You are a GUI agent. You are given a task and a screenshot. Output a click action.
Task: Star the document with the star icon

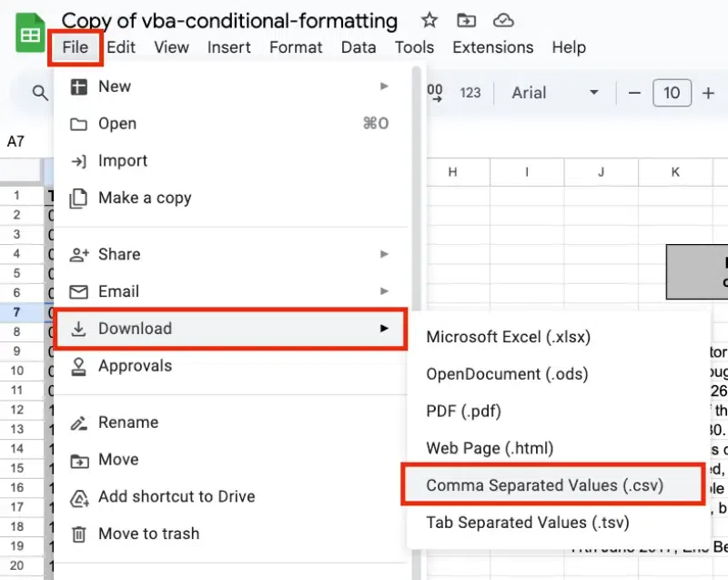pos(430,20)
